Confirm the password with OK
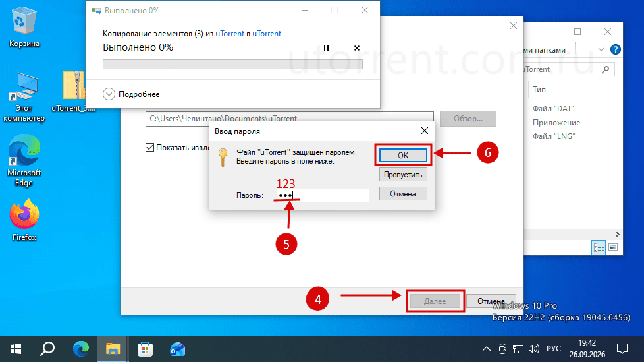 403,155
